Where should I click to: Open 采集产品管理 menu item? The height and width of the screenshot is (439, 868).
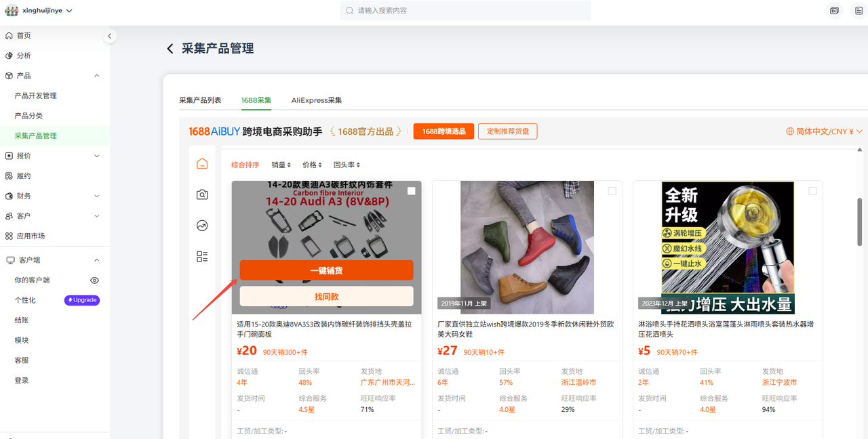[36, 135]
